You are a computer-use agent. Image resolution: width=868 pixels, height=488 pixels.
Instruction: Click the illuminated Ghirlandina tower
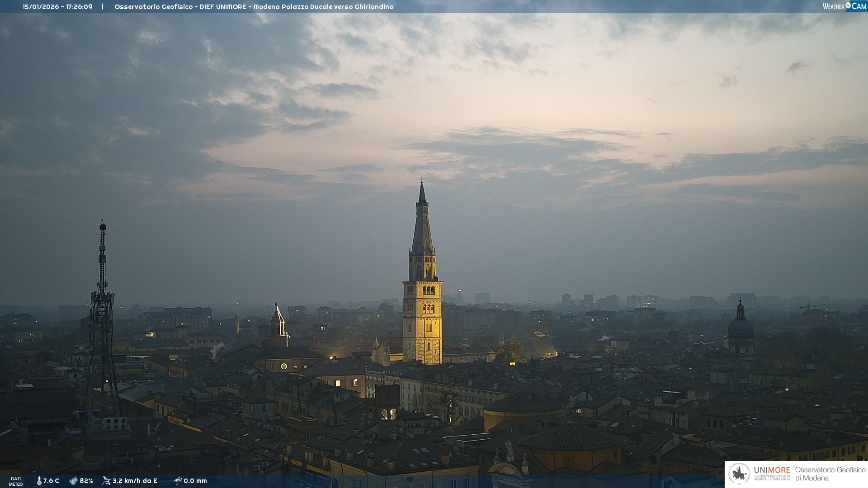(423, 316)
